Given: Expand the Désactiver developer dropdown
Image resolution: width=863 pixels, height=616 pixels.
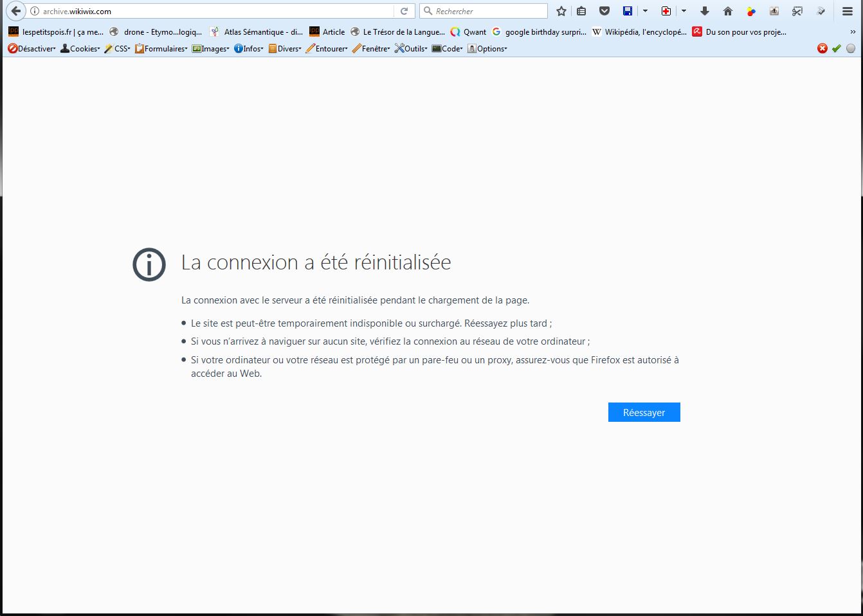Looking at the screenshot, I should [x=32, y=49].
